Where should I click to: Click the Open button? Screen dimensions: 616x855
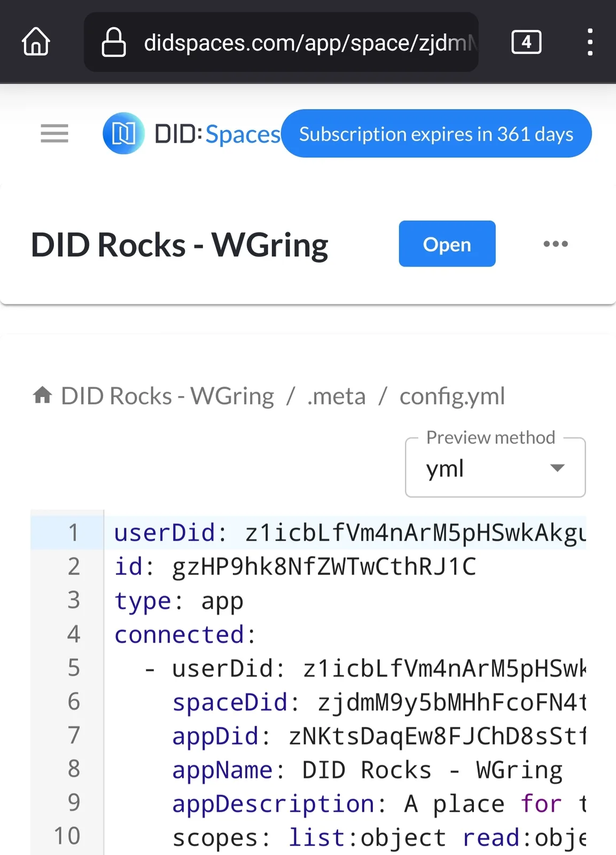[447, 244]
